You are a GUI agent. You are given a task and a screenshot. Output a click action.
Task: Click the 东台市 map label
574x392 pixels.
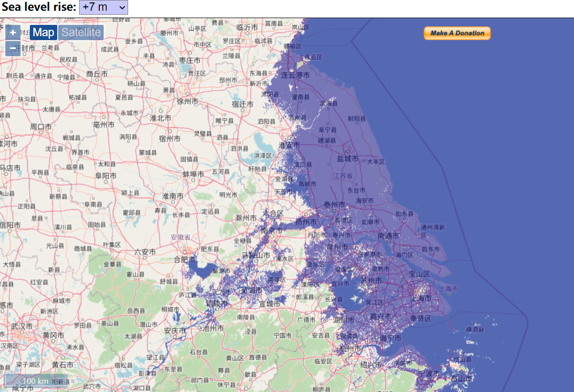coord(356,190)
